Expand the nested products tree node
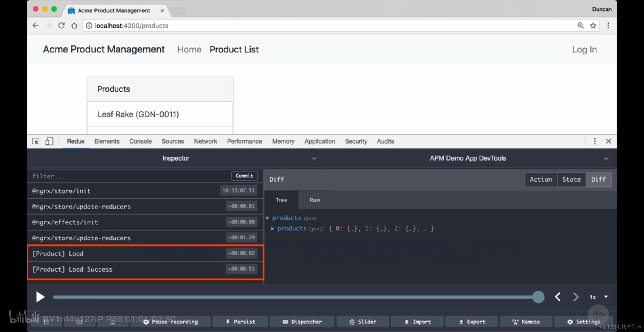 click(272, 229)
